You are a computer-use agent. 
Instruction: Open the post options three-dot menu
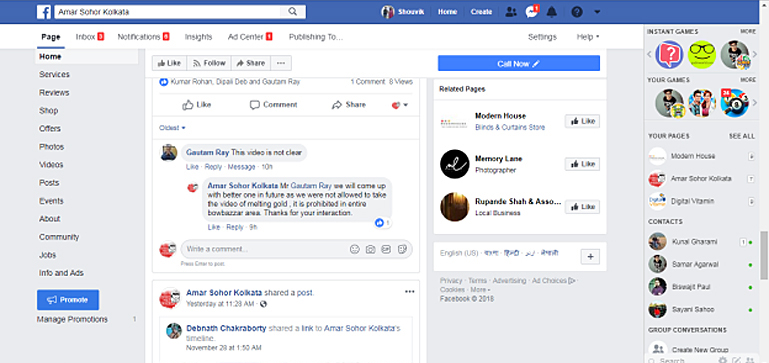(x=410, y=291)
